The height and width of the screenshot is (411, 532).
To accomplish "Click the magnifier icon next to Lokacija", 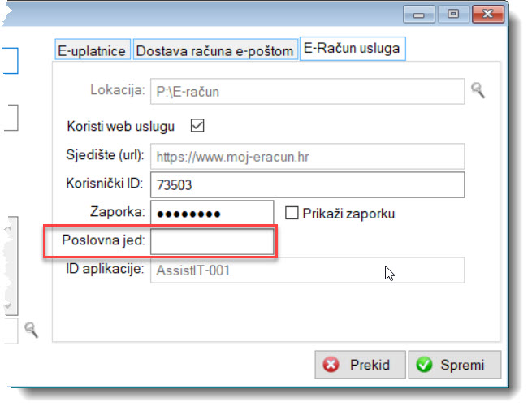I will [x=478, y=90].
